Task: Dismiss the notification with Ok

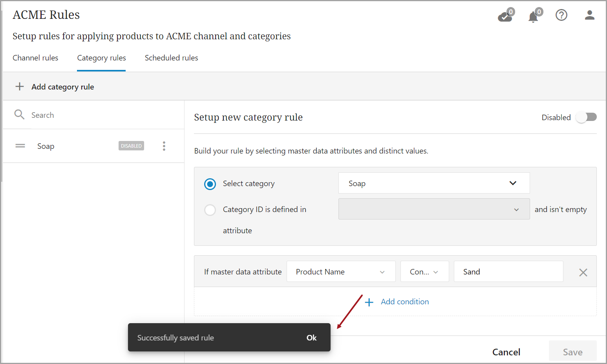Action: tap(311, 338)
